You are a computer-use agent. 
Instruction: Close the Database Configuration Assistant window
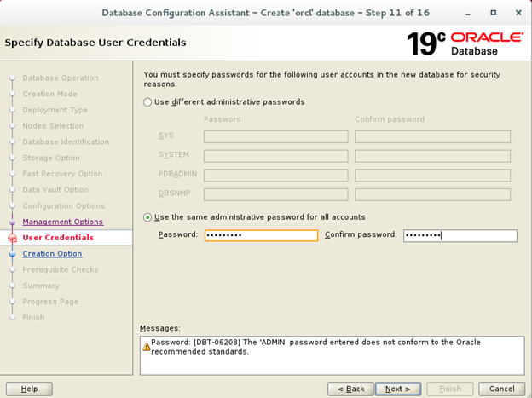pyautogui.click(x=518, y=13)
